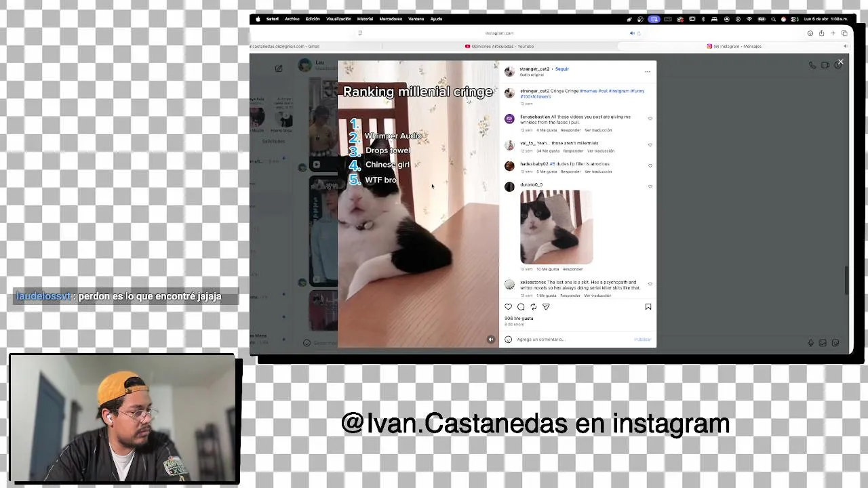This screenshot has width=868, height=488.
Task: Start an audio call from the chat header
Action: (812, 65)
